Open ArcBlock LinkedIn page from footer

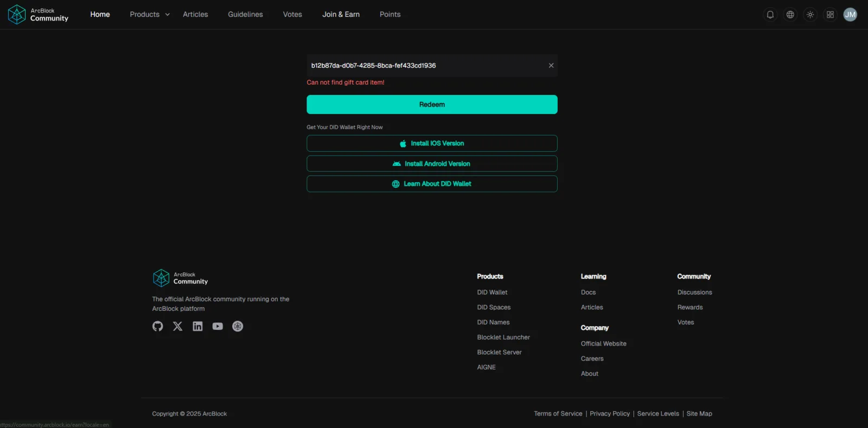pos(197,326)
